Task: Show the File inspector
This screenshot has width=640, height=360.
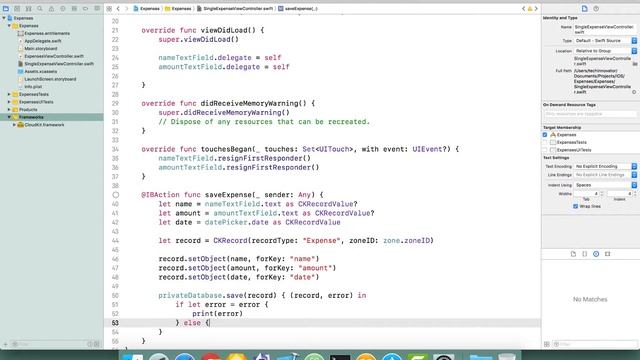Action: (584, 9)
